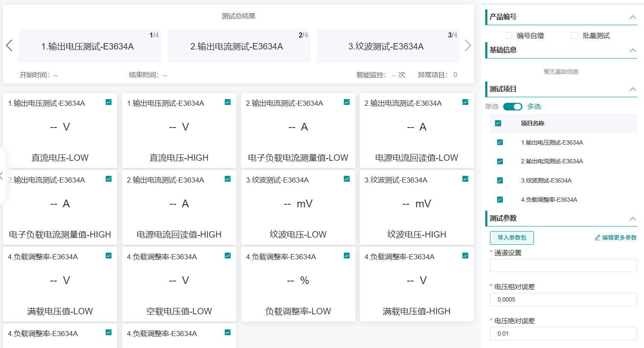
Task: Open chart icon on 纹波电压-HIGH card
Action: point(466,179)
